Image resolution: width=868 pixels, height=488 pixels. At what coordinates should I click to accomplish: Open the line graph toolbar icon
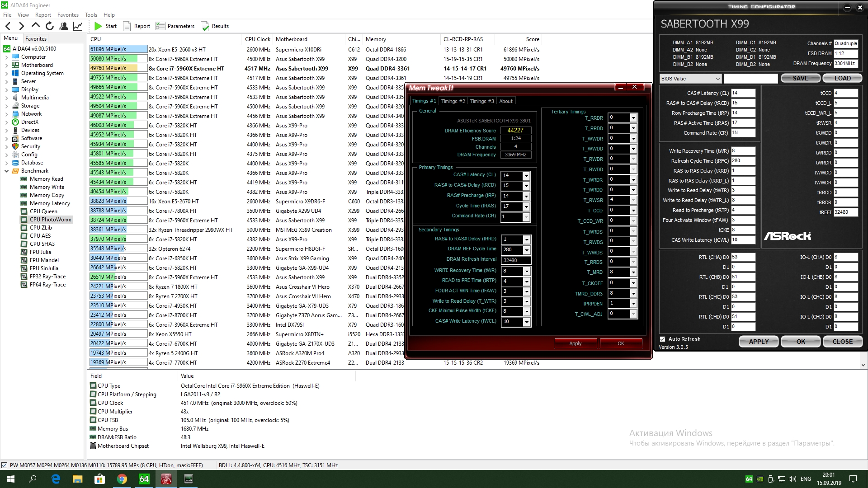click(78, 26)
